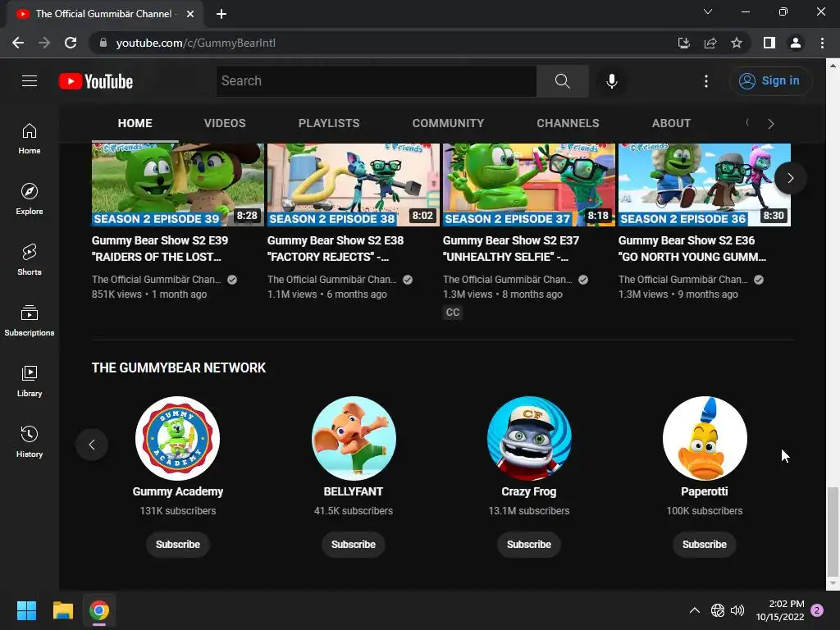
Task: Switch to the ABOUT tab
Action: tap(671, 123)
